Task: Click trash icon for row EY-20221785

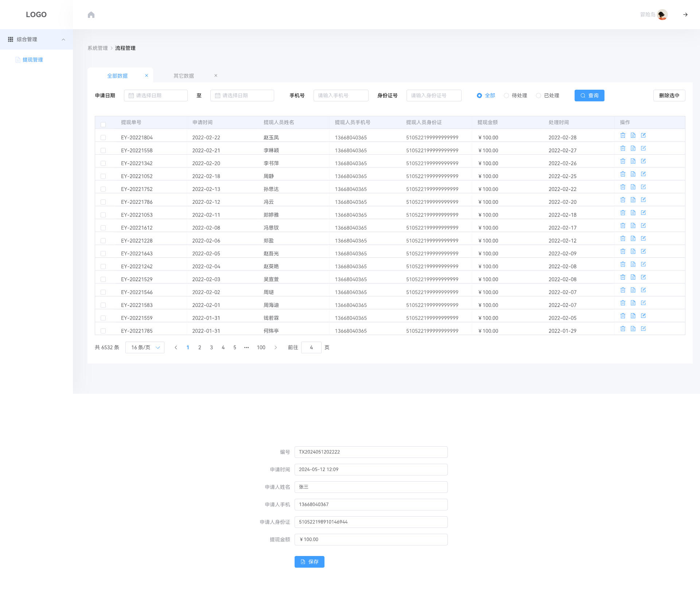Action: click(623, 329)
